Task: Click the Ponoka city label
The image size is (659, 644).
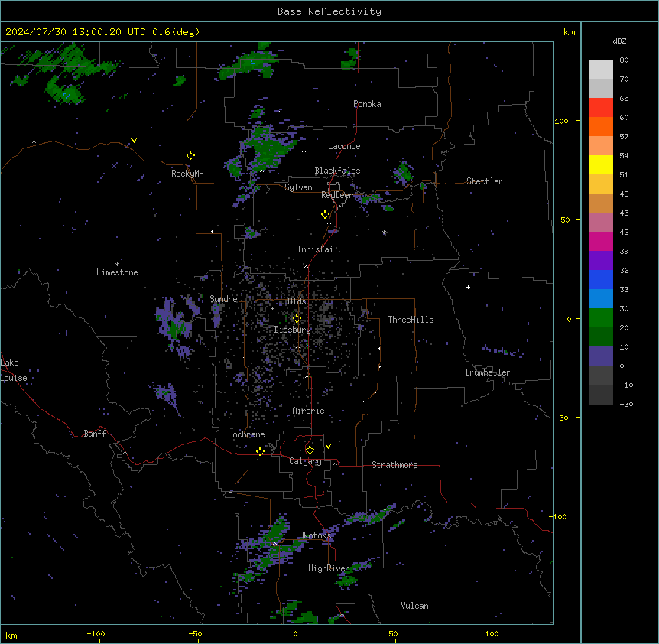Action: 367,104
